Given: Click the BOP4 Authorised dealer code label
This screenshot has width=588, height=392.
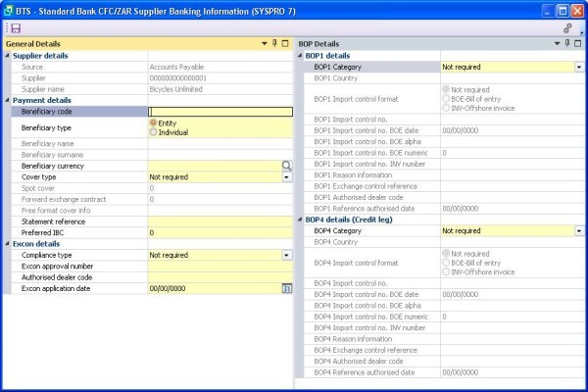Looking at the screenshot, I should pos(359,362).
